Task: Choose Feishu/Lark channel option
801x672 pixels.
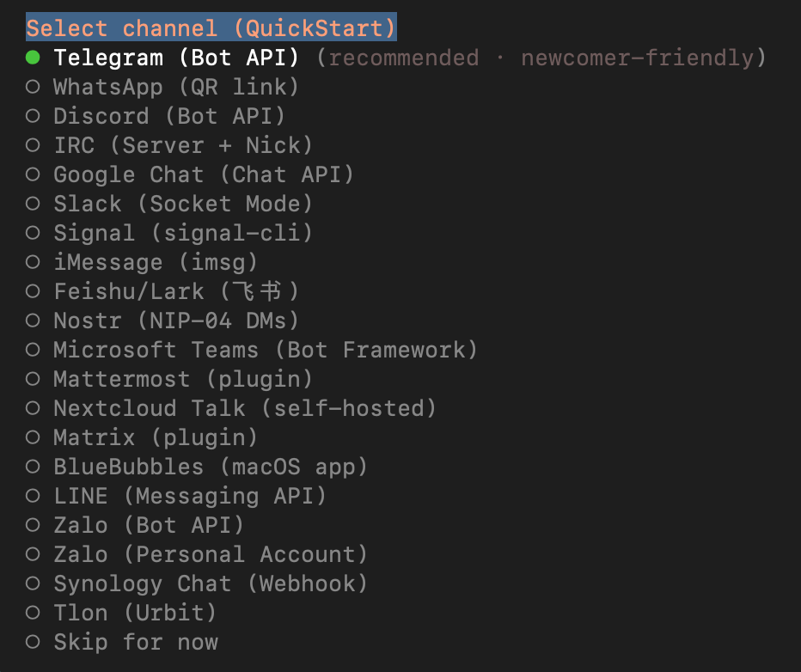Action: tap(175, 291)
